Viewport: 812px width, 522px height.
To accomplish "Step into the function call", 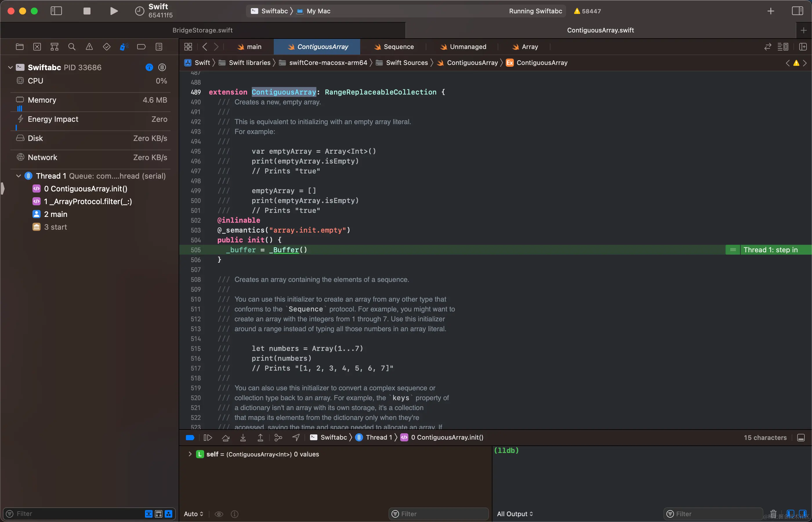I will (243, 438).
